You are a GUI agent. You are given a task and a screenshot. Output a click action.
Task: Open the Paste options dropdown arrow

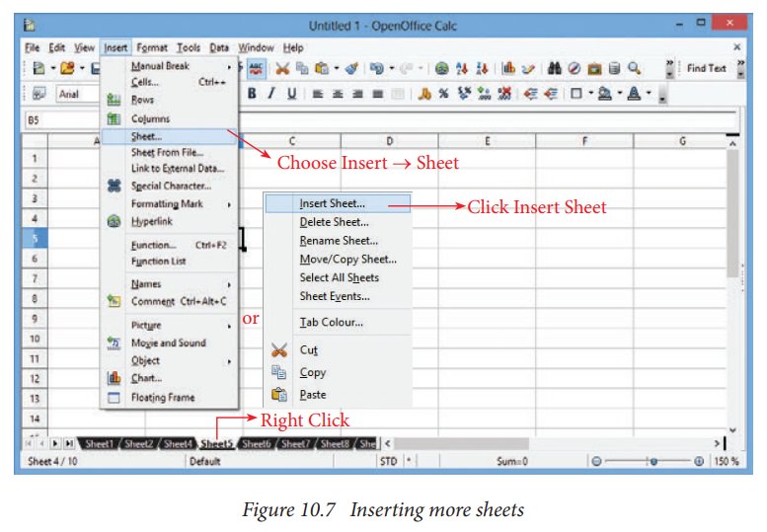coord(337,68)
